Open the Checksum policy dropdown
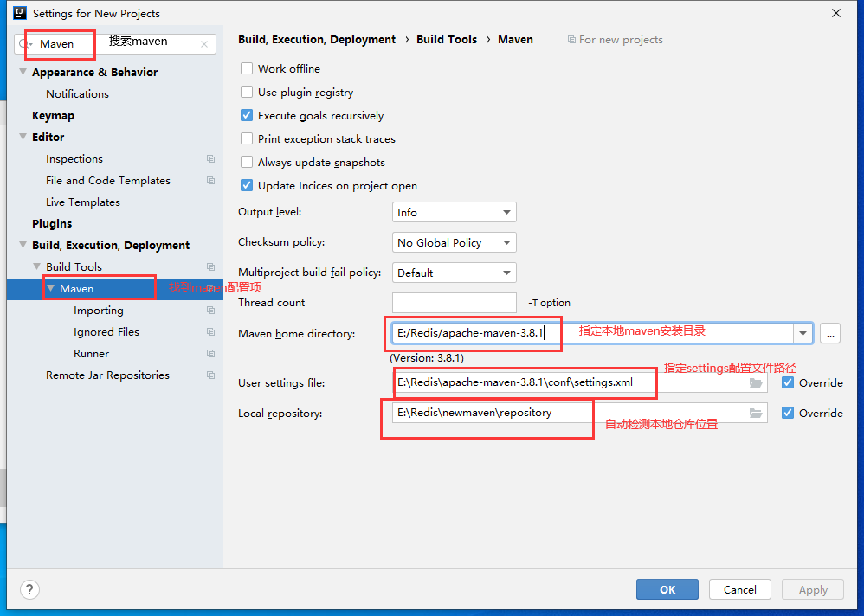The height and width of the screenshot is (616, 864). coord(454,242)
